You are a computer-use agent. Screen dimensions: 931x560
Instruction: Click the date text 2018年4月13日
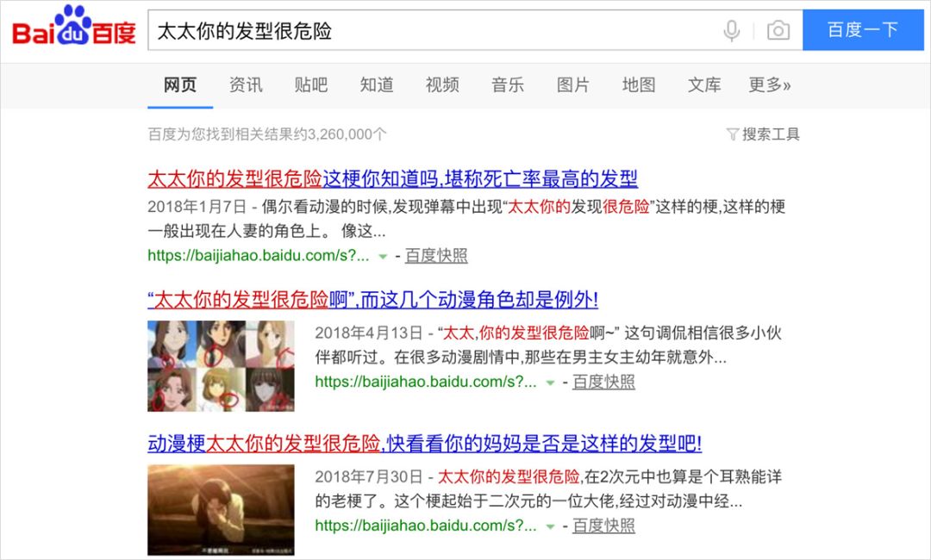[x=369, y=333]
